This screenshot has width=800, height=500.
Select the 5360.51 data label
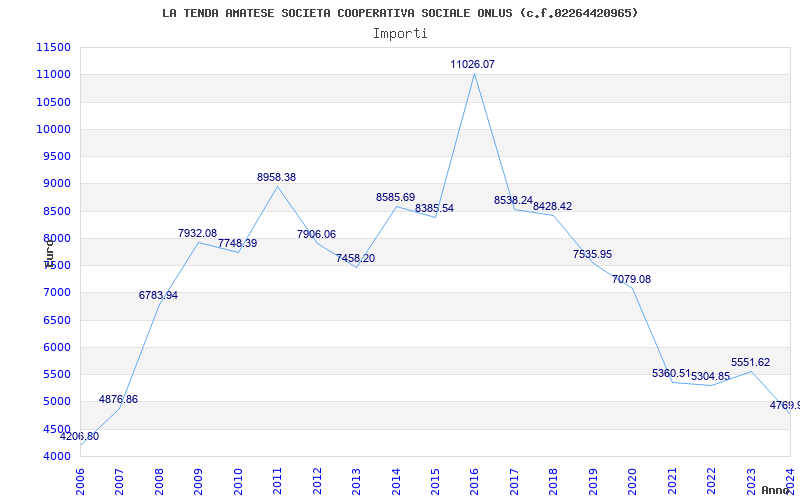(x=671, y=373)
